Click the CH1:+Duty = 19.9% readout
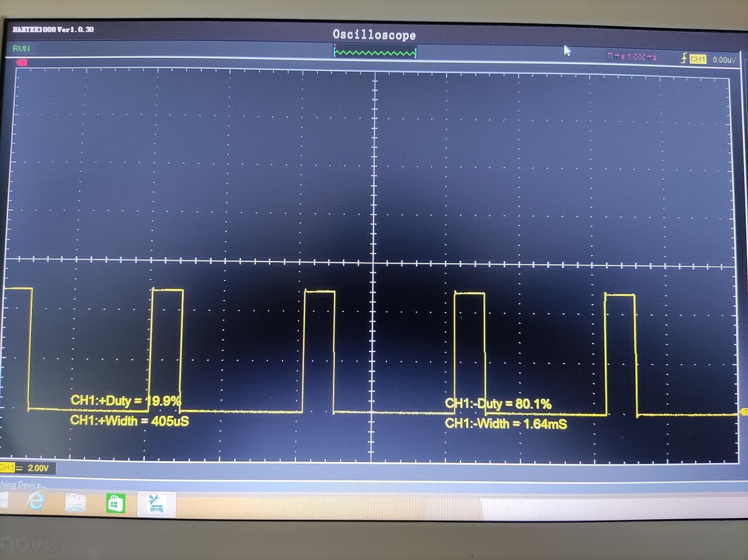Screen dimensions: 748x560 pos(125,401)
